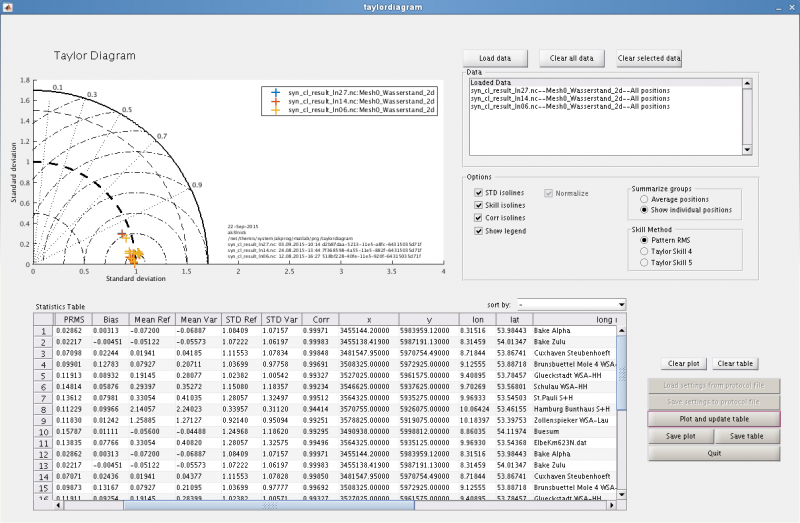The image size is (800, 523).
Task: Click the Clear table button
Action: tap(735, 363)
